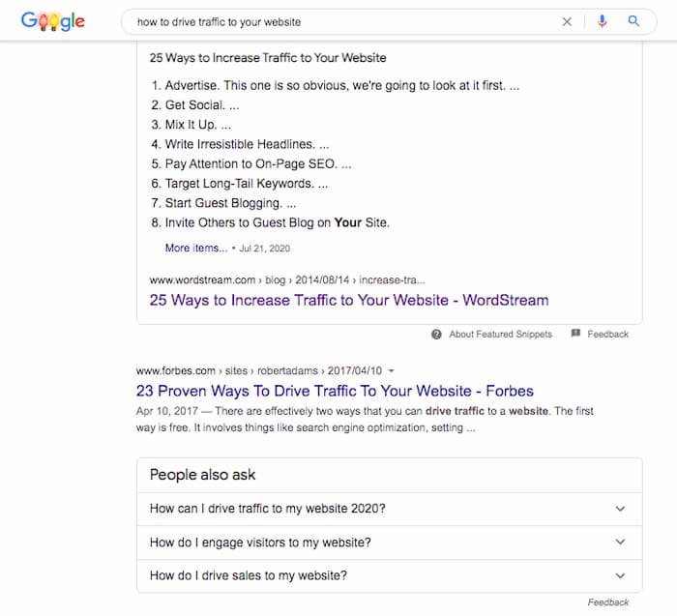Click 'About Featured Snippets' text link
Image resolution: width=677 pixels, height=616 pixels.
coord(500,335)
